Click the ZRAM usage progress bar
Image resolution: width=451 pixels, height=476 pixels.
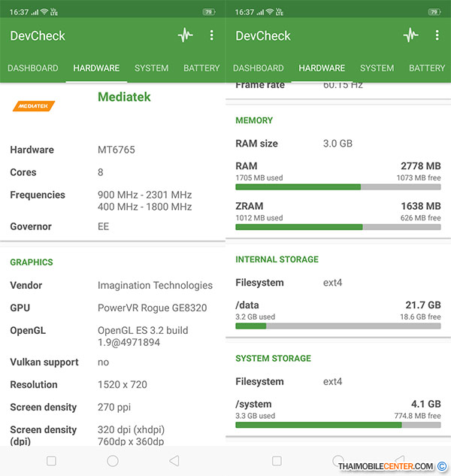(x=337, y=226)
